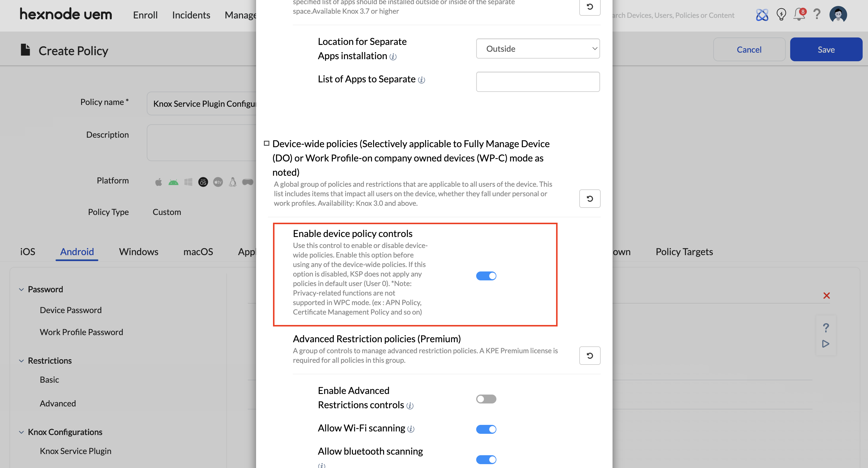Open the user profile avatar

[x=838, y=15]
